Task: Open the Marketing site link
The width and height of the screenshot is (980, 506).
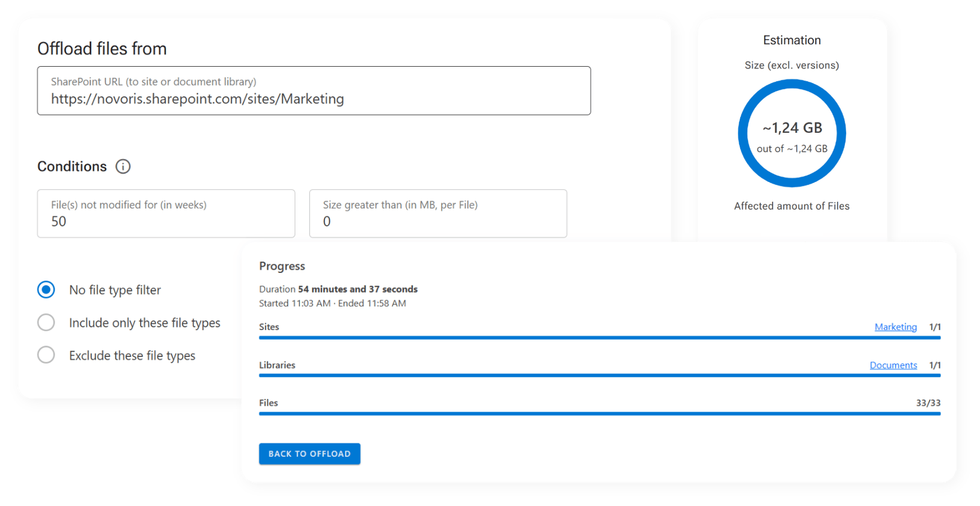Action: pyautogui.click(x=895, y=327)
